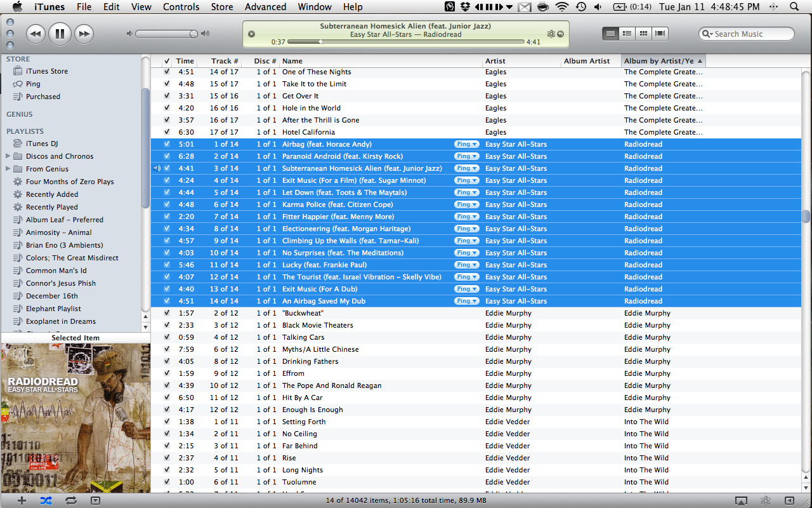812x508 pixels.
Task: Expand the From Genius folder
Action: point(8,169)
